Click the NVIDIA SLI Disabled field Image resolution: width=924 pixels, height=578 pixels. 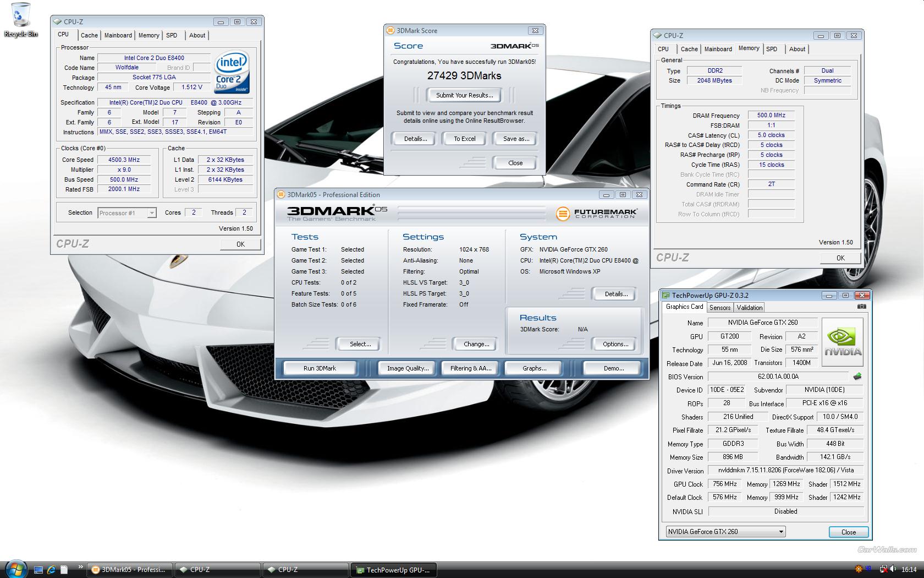(x=785, y=511)
